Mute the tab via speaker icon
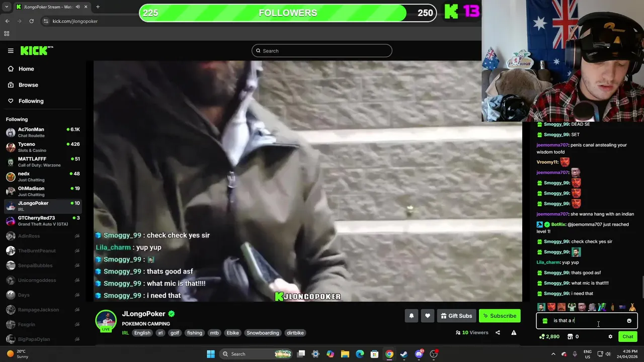The height and width of the screenshot is (362, 644). 77,7
